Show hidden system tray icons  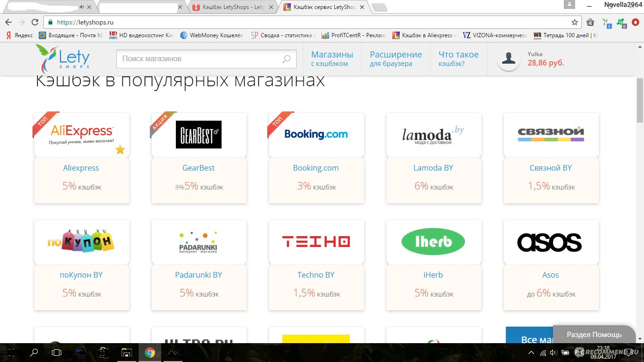pos(531,352)
